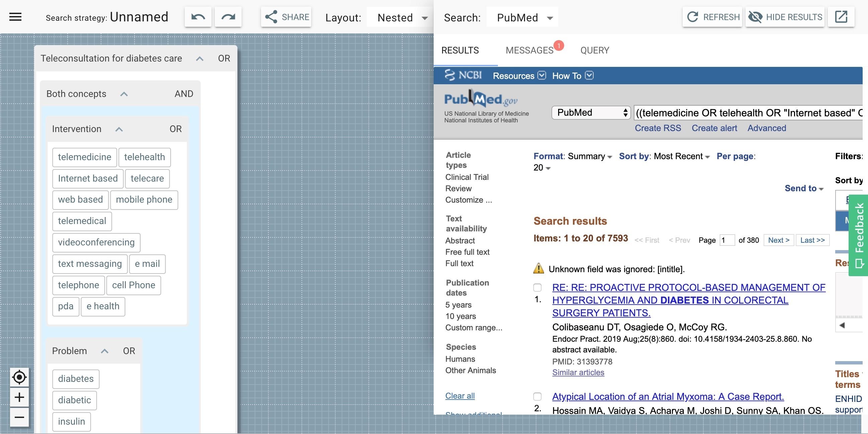Image resolution: width=868 pixels, height=434 pixels.
Task: Collapse the Intervention group
Action: coord(119,129)
